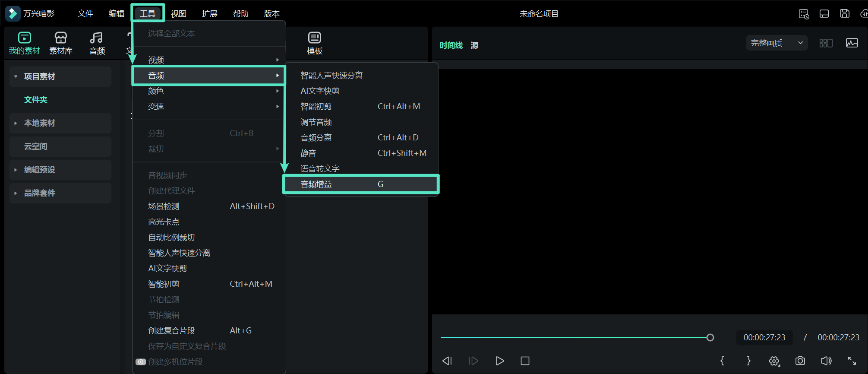Click the save project icon
The width and height of the screenshot is (868, 374).
(845, 14)
